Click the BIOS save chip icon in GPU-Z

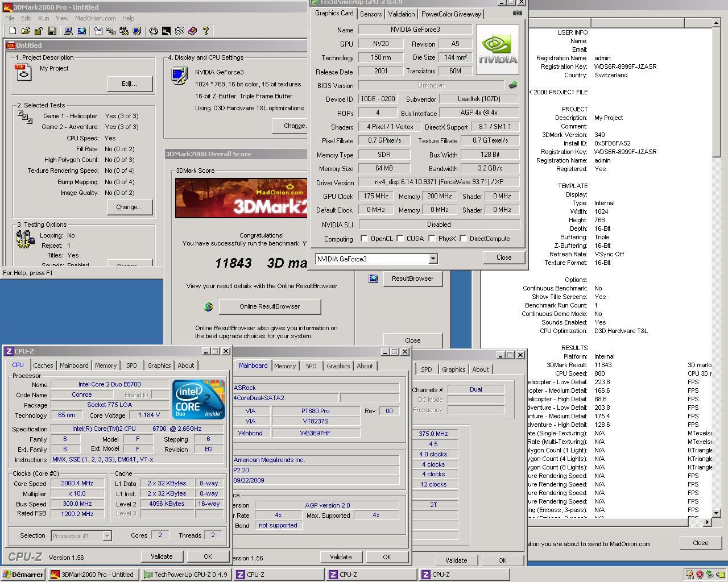[x=513, y=85]
